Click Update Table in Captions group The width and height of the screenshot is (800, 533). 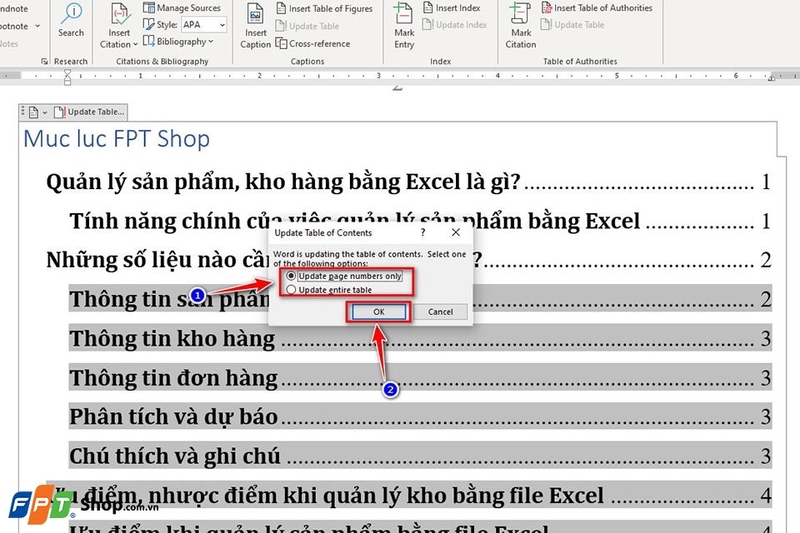pos(307,26)
